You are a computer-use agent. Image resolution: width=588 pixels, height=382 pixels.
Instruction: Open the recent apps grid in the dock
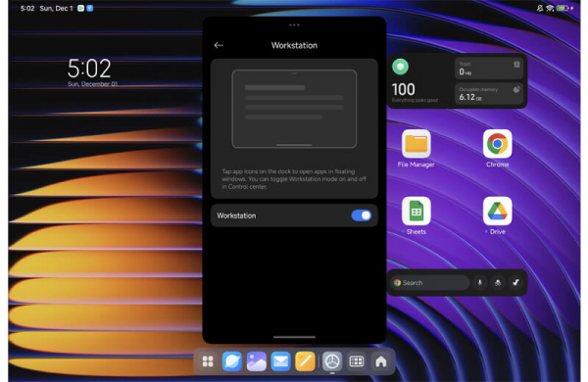click(357, 361)
